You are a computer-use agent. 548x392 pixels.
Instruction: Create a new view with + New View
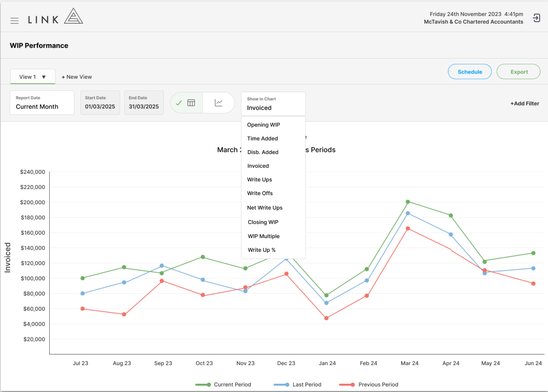click(x=77, y=77)
